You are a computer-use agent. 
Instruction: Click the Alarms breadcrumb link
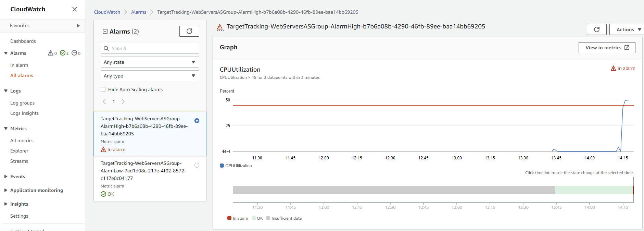[139, 12]
